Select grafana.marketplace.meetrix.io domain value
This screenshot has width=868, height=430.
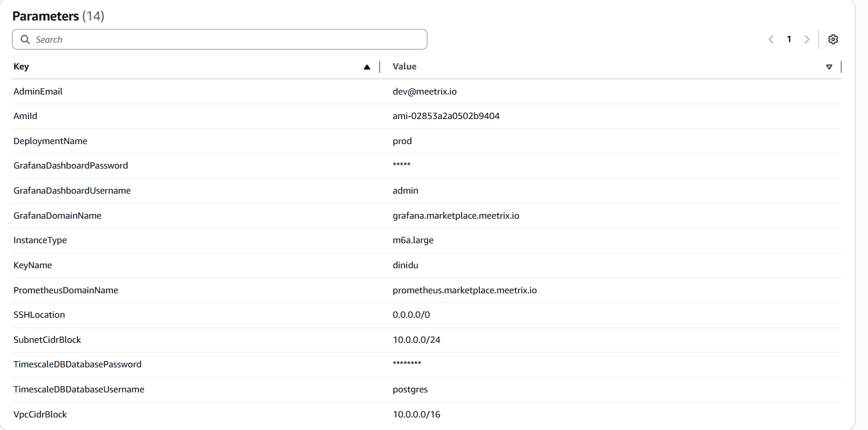(x=456, y=215)
